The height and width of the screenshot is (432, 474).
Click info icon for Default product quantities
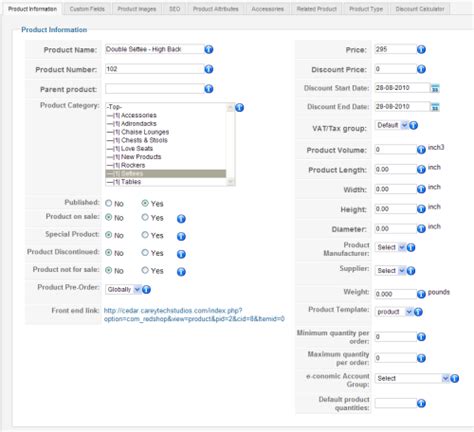(421, 403)
